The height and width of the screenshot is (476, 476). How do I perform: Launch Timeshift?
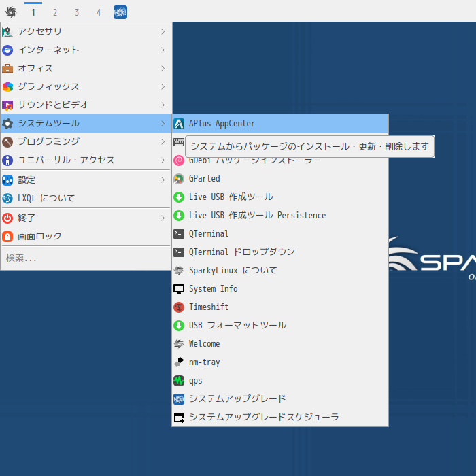(280, 307)
